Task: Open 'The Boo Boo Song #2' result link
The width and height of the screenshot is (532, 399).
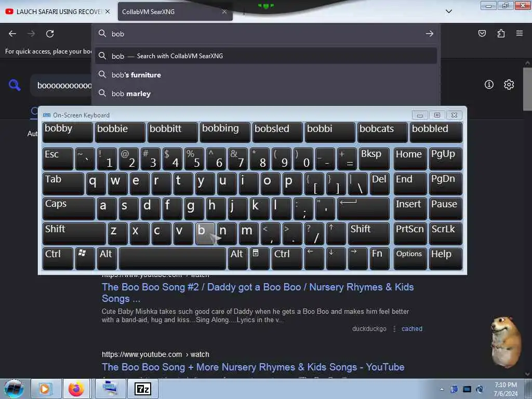Action: tap(258, 293)
